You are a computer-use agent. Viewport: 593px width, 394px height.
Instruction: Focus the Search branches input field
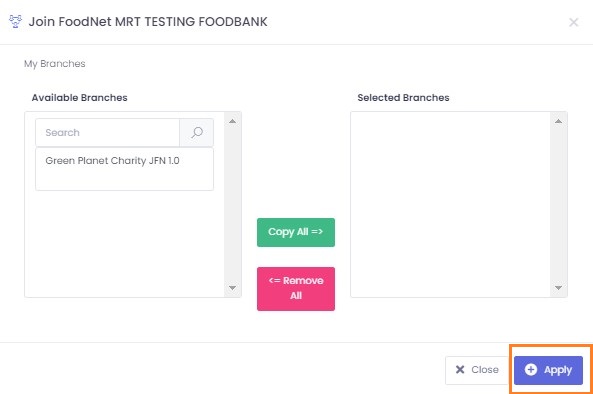tap(107, 132)
